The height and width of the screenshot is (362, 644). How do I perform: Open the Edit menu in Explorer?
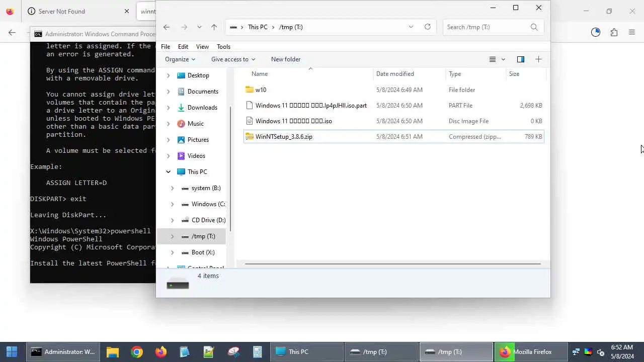pyautogui.click(x=183, y=47)
